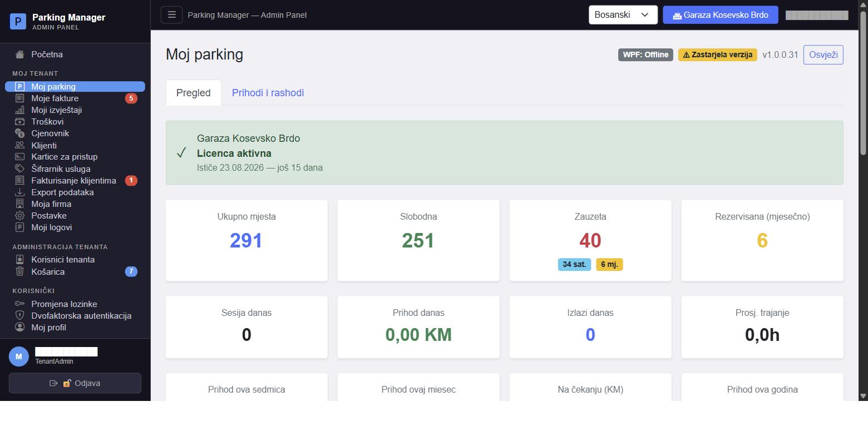Click the page vertical scrollbar
Image resolution: width=868 pixels, height=436 pixels.
pyautogui.click(x=863, y=82)
